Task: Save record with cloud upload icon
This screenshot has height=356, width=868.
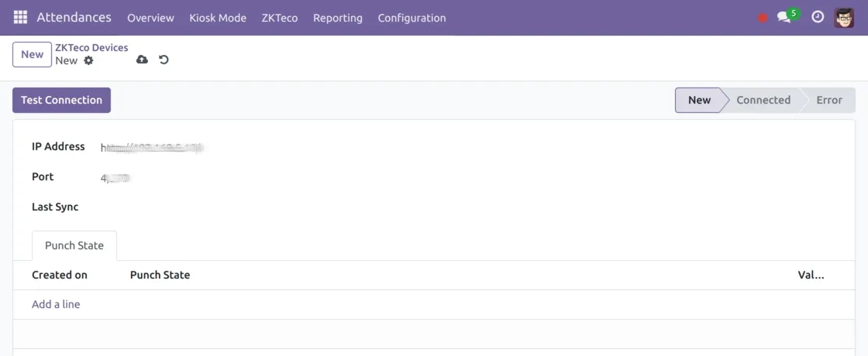Action: pos(142,60)
